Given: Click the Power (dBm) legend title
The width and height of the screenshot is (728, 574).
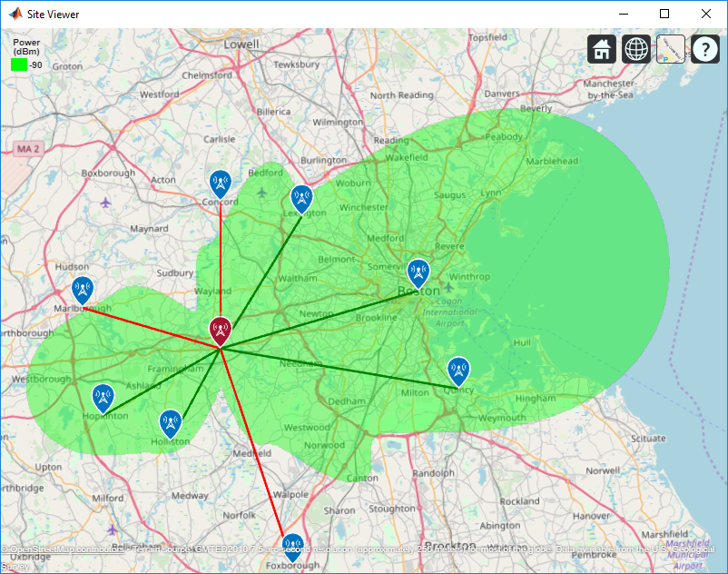Looking at the screenshot, I should (26, 46).
